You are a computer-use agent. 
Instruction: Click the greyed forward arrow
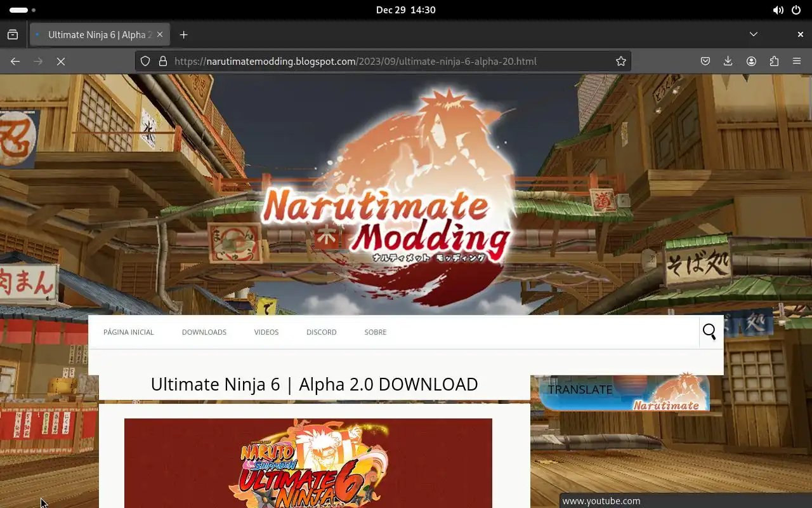[x=38, y=61]
